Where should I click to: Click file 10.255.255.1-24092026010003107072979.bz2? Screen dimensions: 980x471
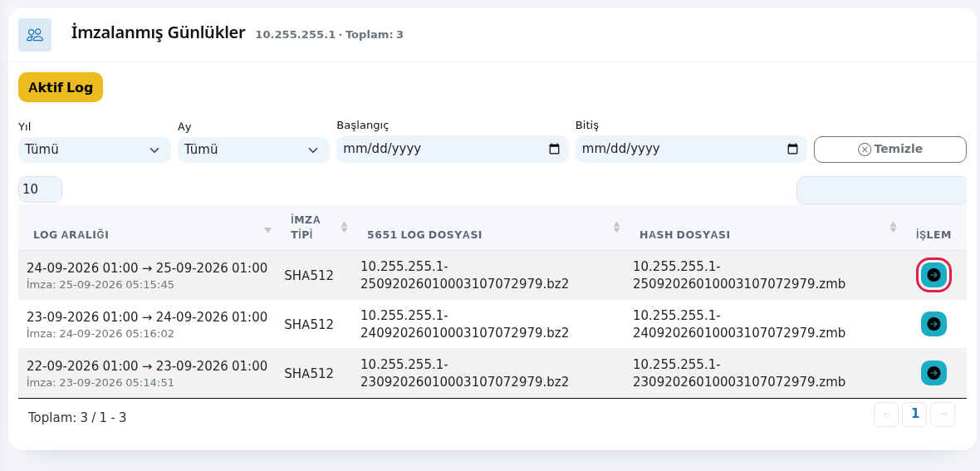click(x=464, y=324)
